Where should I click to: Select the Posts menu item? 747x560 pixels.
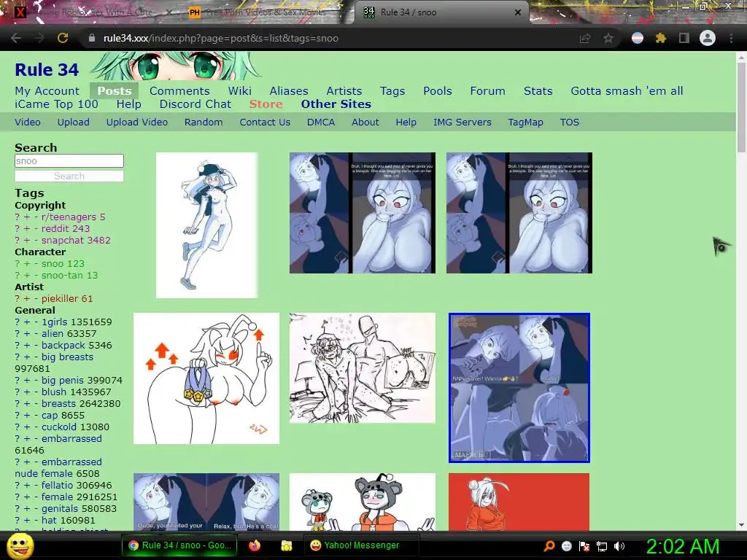click(x=115, y=91)
